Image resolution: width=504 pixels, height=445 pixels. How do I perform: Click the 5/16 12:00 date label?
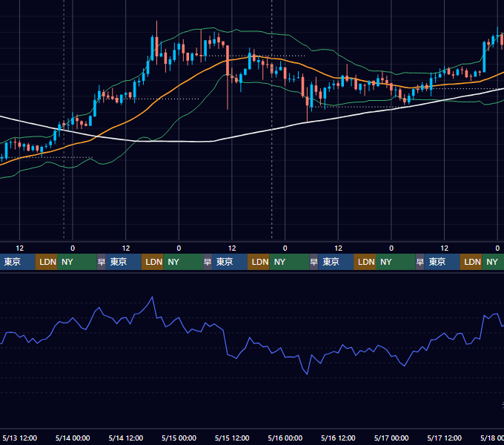[338, 438]
